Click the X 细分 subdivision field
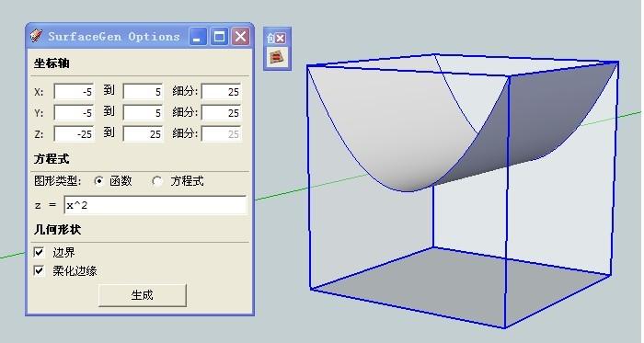644x343 pixels. click(x=221, y=91)
